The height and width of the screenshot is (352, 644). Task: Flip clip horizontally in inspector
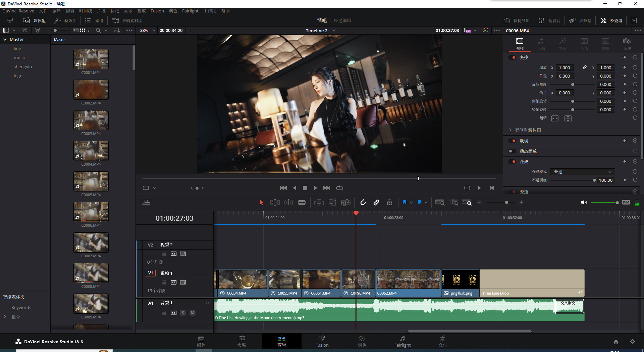point(555,119)
